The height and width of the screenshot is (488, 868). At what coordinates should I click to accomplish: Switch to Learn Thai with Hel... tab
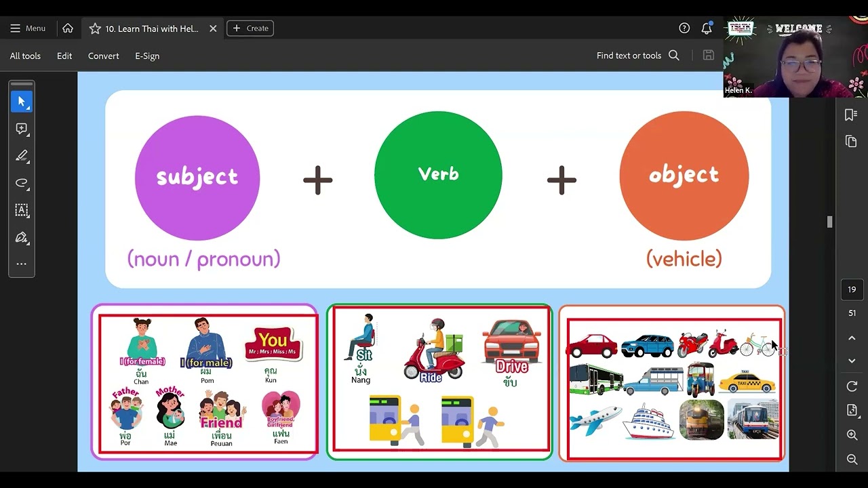point(152,28)
